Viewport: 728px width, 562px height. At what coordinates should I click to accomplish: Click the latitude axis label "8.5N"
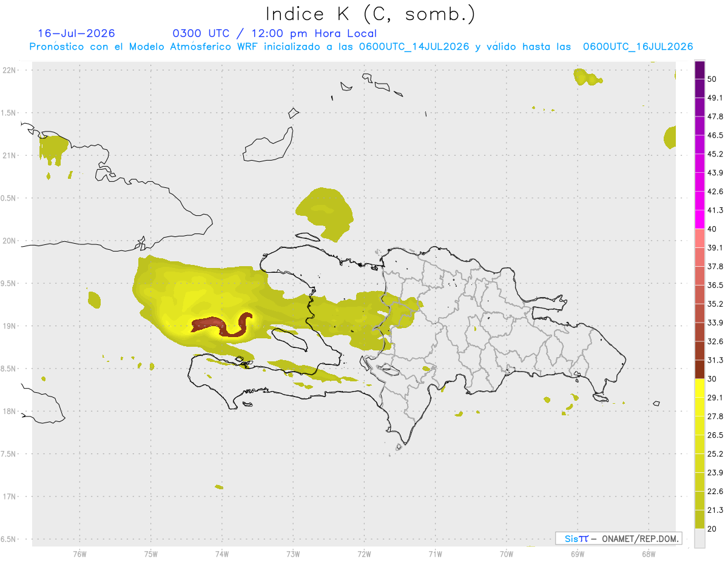9,369
